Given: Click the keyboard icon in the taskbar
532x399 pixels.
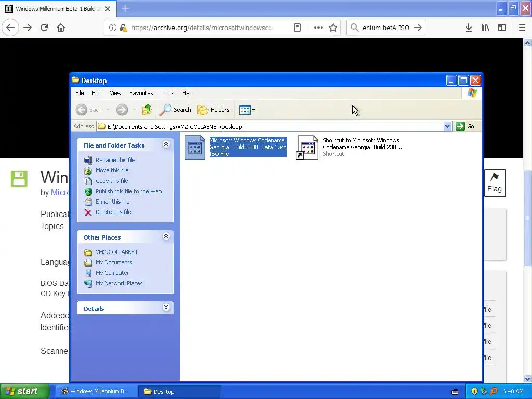Looking at the screenshot, I should click(455, 392).
